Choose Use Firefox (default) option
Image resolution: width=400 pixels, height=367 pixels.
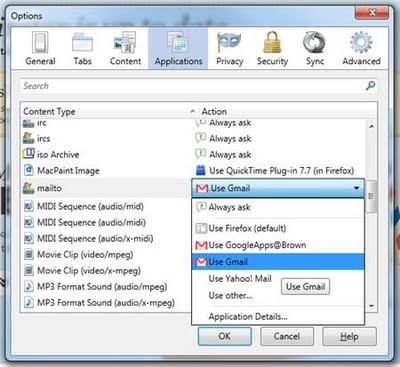click(278, 228)
